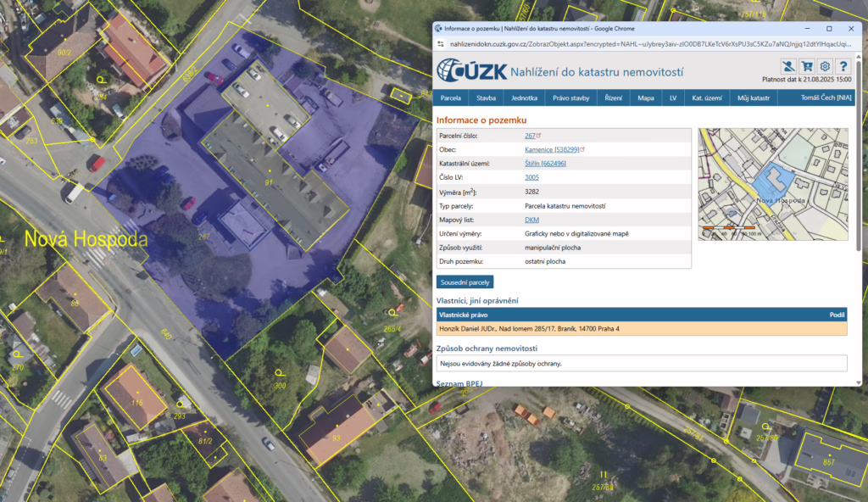Open the Parcela menu tab
This screenshot has width=868, height=502.
[x=450, y=98]
